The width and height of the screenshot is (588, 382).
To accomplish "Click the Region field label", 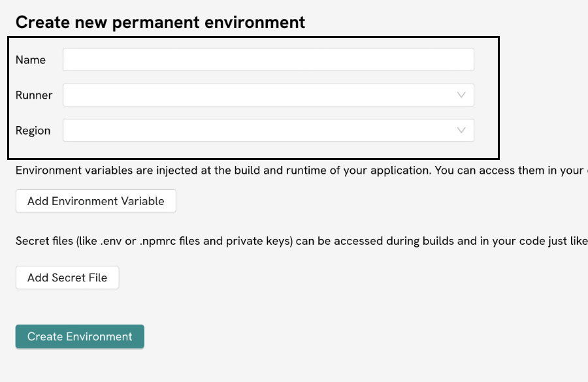I will (x=33, y=130).
